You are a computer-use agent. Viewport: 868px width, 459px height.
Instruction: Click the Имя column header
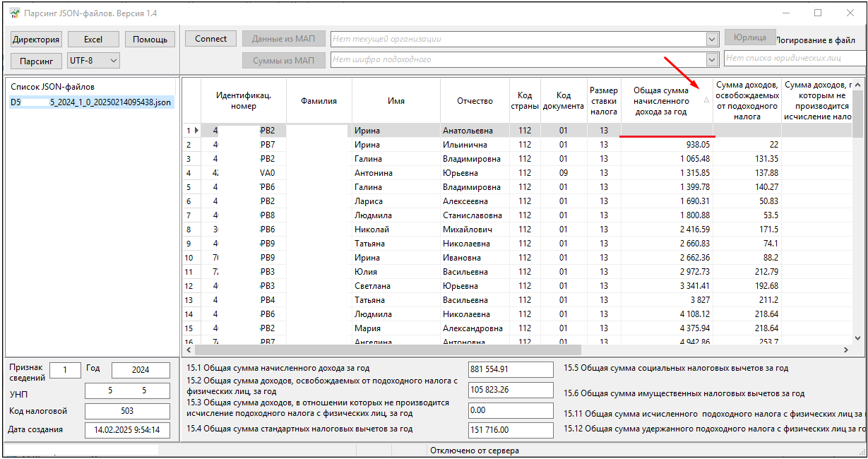pyautogui.click(x=396, y=101)
